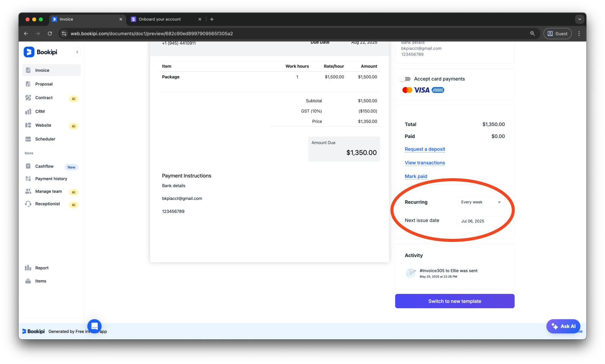This screenshot has height=364, width=605.
Task: Click the sent activity paper plane icon
Action: [x=411, y=273]
